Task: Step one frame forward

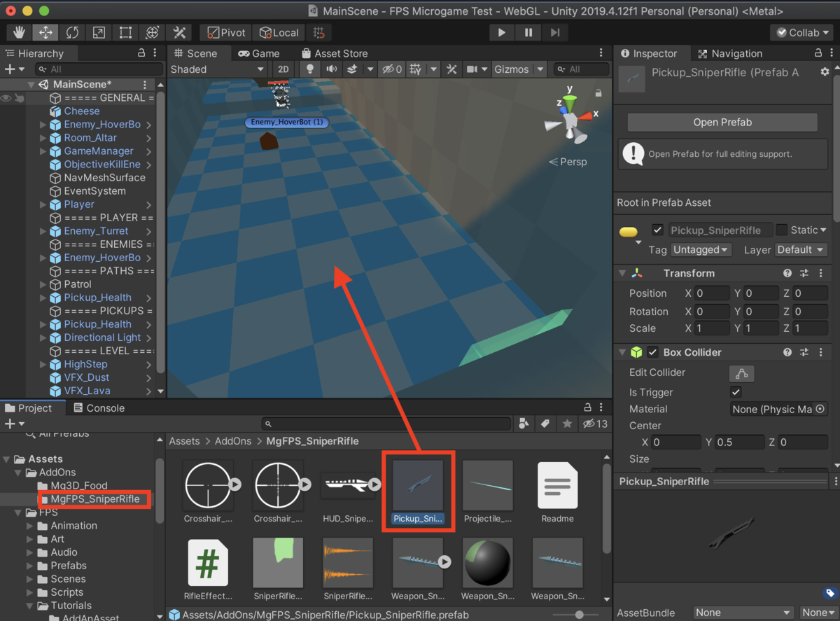Action: [x=554, y=32]
